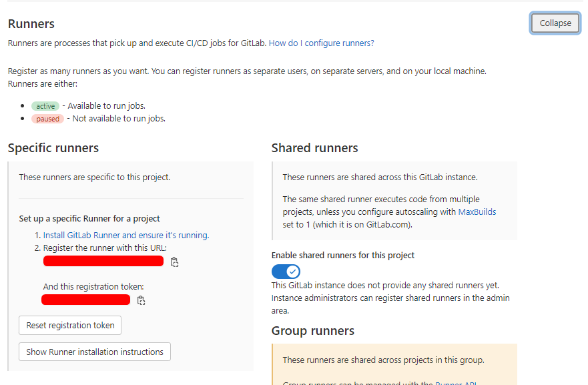This screenshot has height=385, width=588.
Task: Click 'And this registration token:' text
Action: point(93,287)
